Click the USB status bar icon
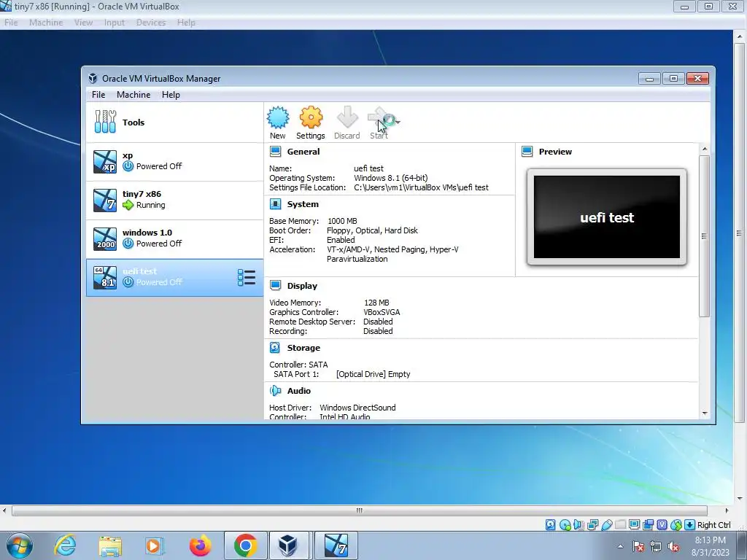Screen dimensions: 747x560 point(606,525)
